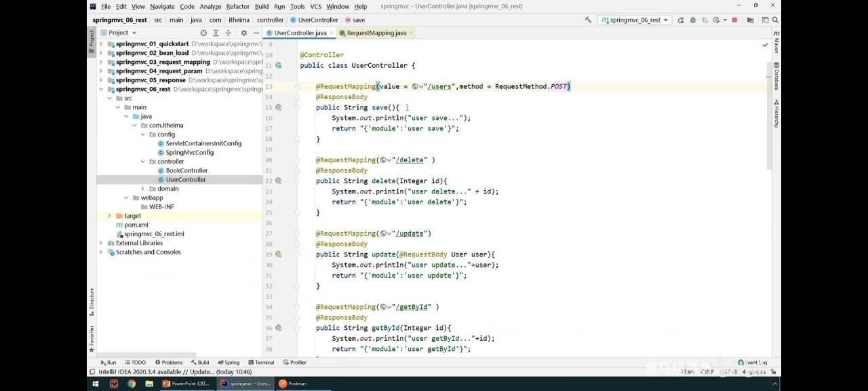Viewport: 868px width, 391px height.
Task: Click the UserController breadcrumb in navigation bar
Action: click(x=314, y=20)
